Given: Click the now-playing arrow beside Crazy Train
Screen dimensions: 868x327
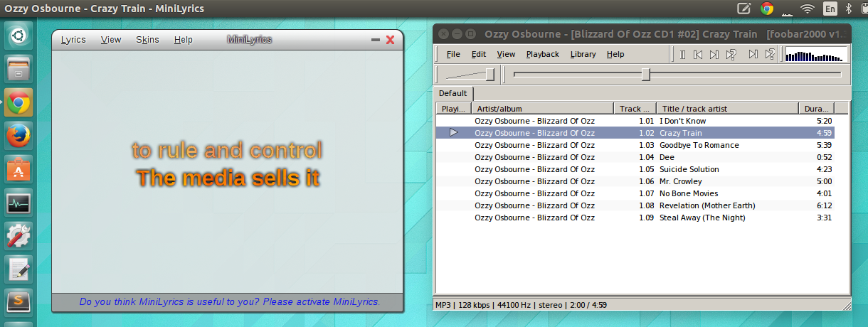Looking at the screenshot, I should [454, 133].
